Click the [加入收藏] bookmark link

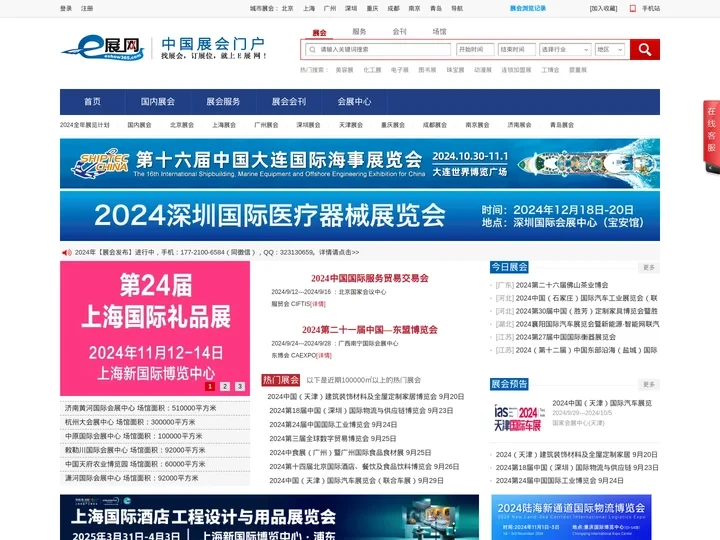pyautogui.click(x=603, y=8)
